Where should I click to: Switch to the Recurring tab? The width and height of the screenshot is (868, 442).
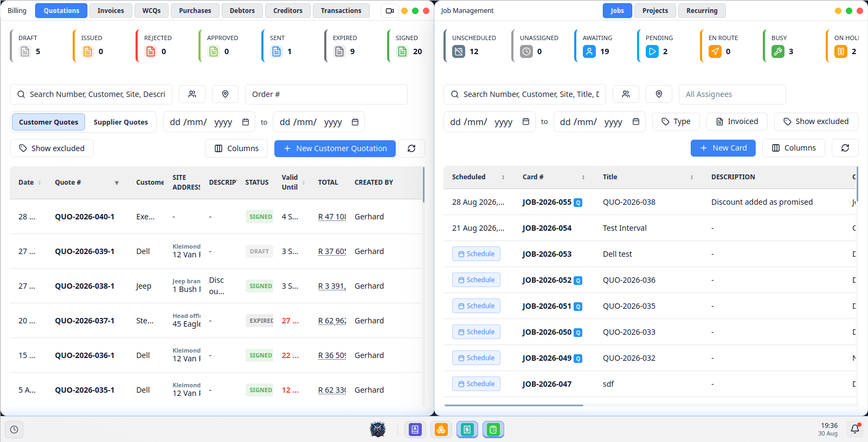[x=702, y=11]
